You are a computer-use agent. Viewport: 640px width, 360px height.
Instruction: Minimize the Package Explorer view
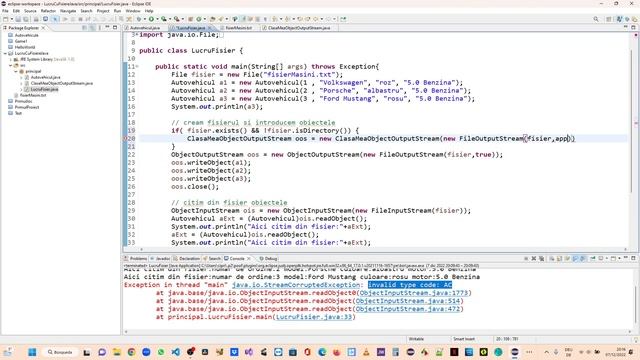coord(108,28)
